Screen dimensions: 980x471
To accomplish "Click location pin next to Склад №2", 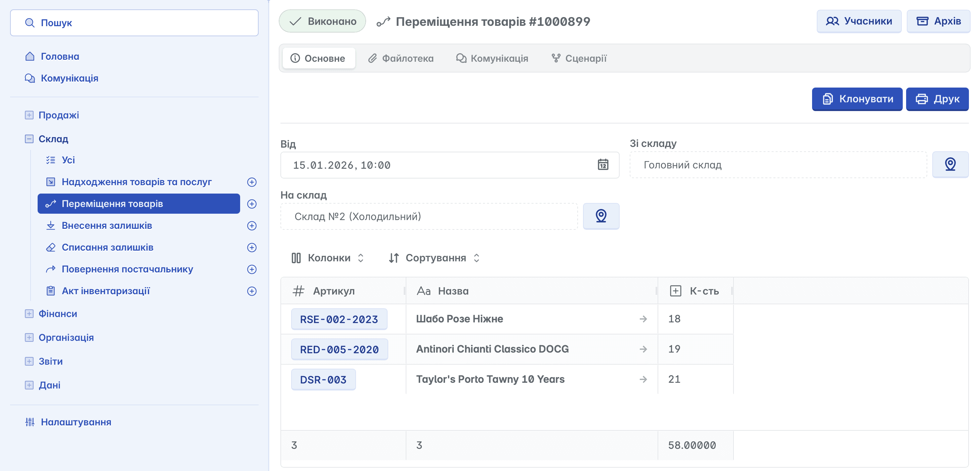I will pos(601,216).
